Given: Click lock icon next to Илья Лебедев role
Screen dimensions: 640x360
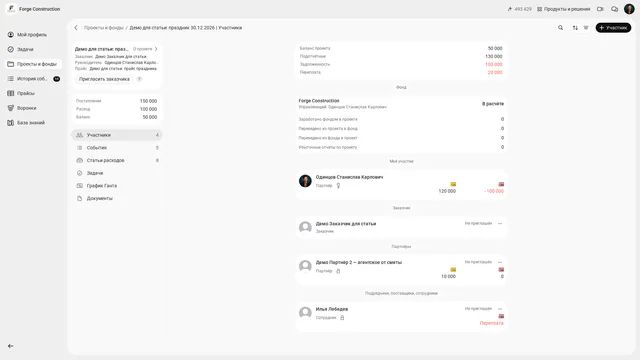Looking at the screenshot, I should point(342,318).
